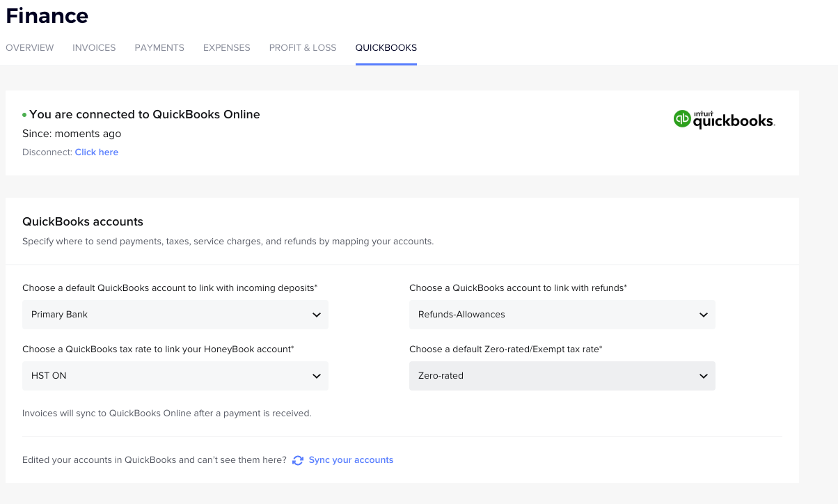This screenshot has width=838, height=504.
Task: Click the QuickBooks accounts section heading
Action: tap(83, 222)
